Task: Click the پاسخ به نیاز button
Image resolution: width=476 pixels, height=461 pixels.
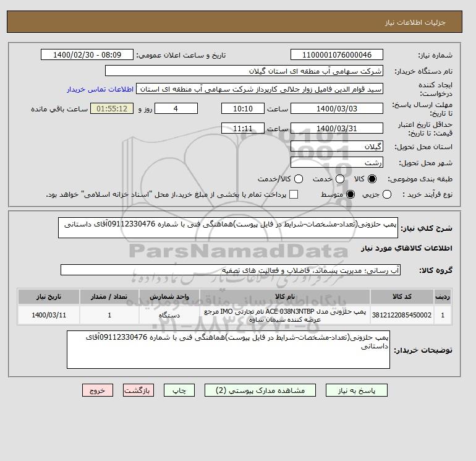Action: tap(357, 390)
